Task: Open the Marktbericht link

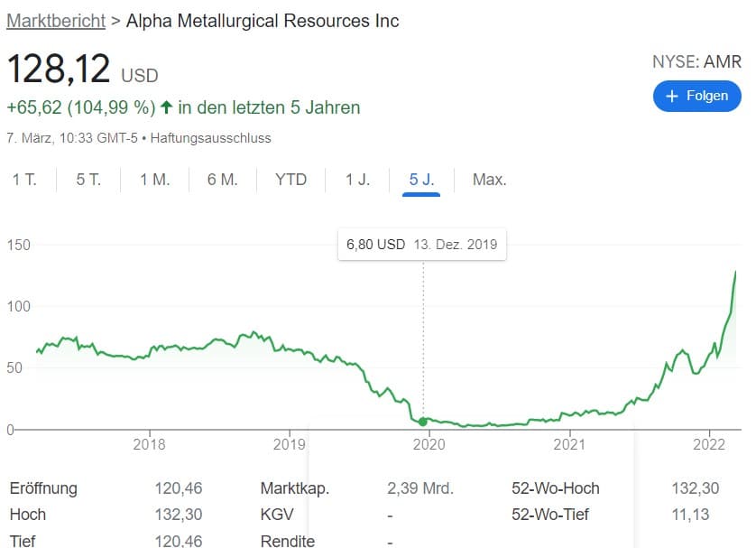Action: (56, 21)
